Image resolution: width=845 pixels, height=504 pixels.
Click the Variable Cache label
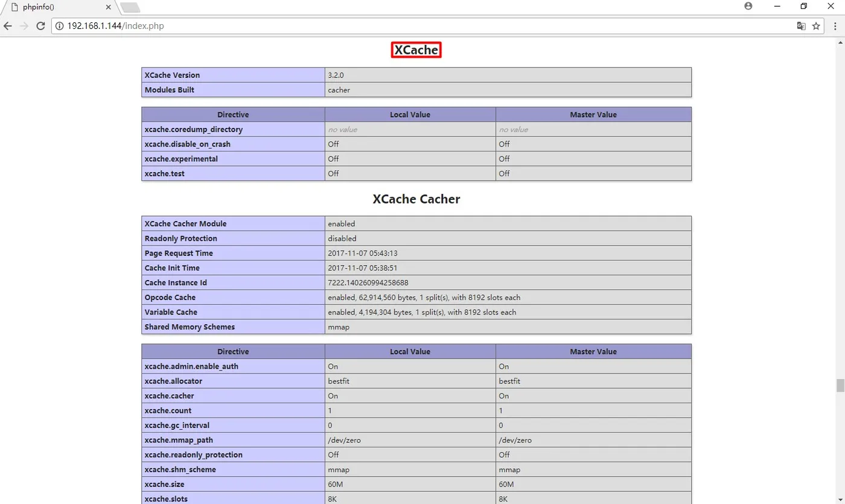tap(171, 312)
